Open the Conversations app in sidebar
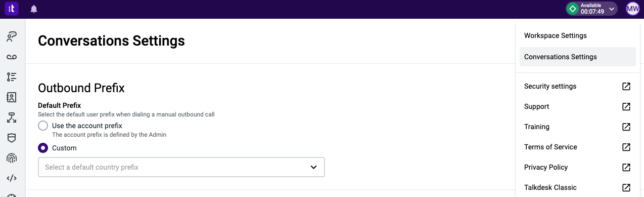 pos(12,36)
